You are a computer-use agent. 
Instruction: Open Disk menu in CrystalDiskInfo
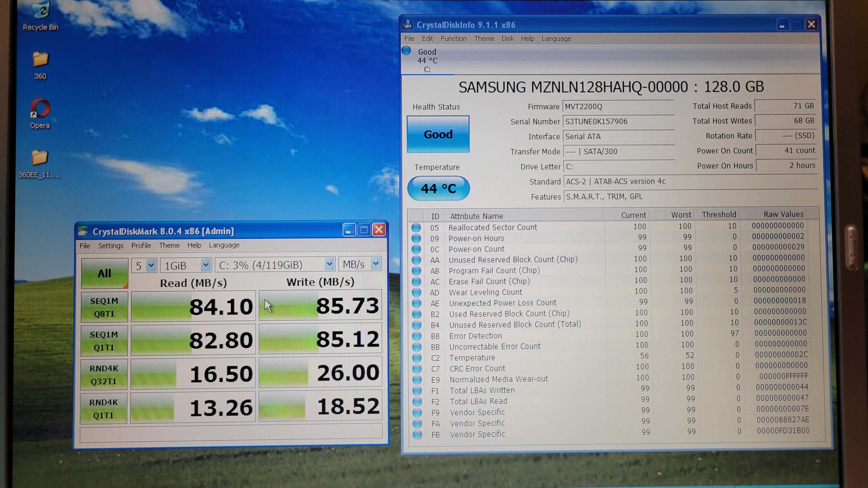[507, 38]
